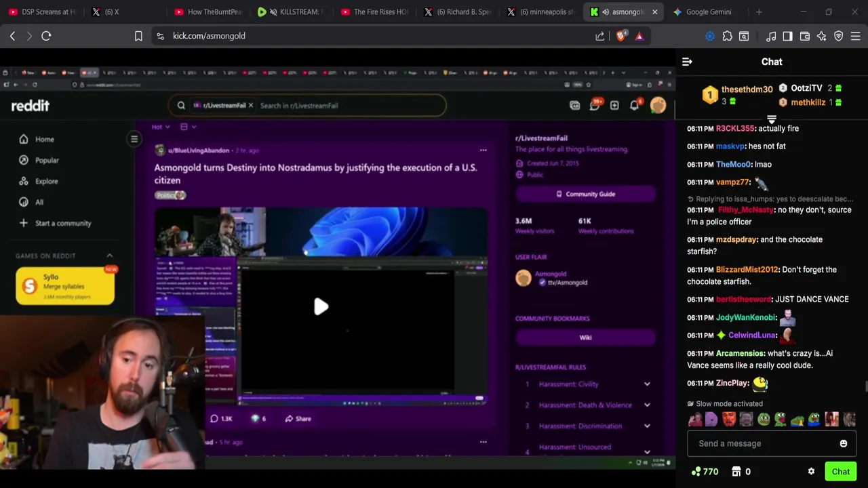Click Start a community link

56,223
